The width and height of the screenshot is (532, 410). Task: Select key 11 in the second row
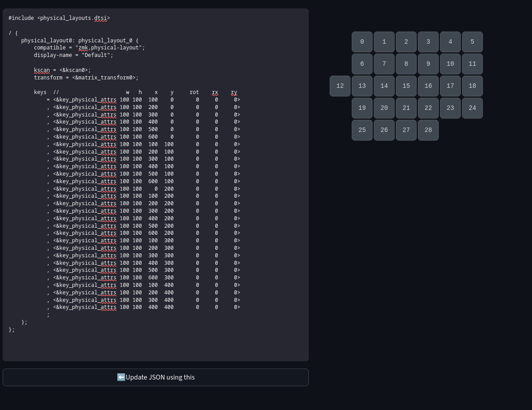(472, 64)
